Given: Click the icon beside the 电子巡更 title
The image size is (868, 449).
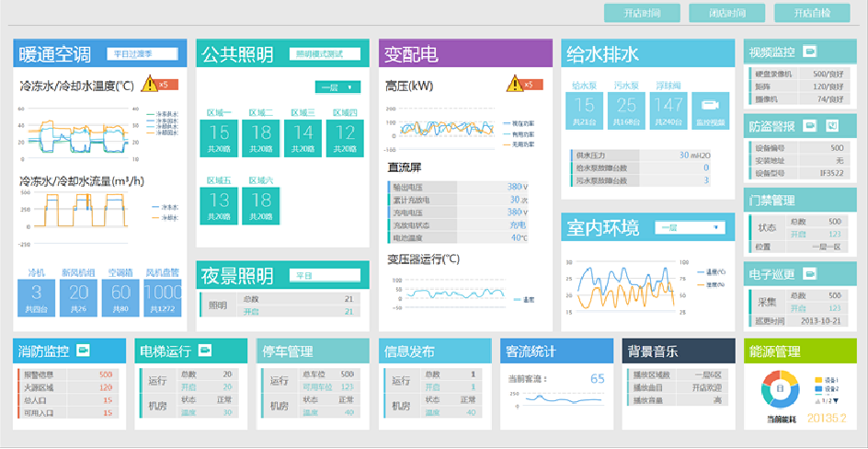Looking at the screenshot, I should (810, 273).
